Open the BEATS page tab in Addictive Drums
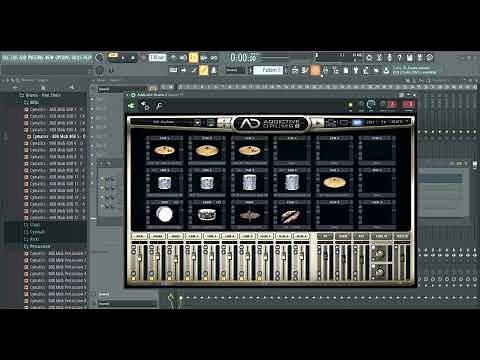Screen dimensions: 480x360 pos(396,122)
